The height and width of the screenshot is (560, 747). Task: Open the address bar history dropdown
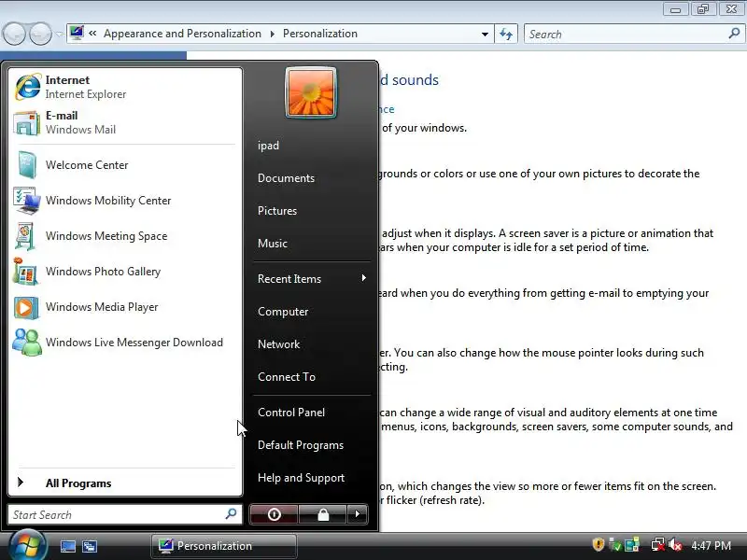coord(485,34)
